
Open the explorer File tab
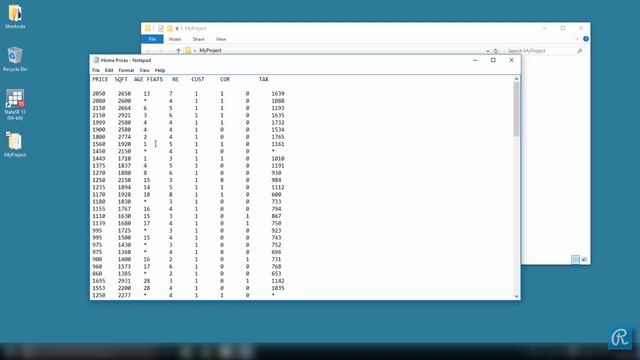[x=152, y=39]
